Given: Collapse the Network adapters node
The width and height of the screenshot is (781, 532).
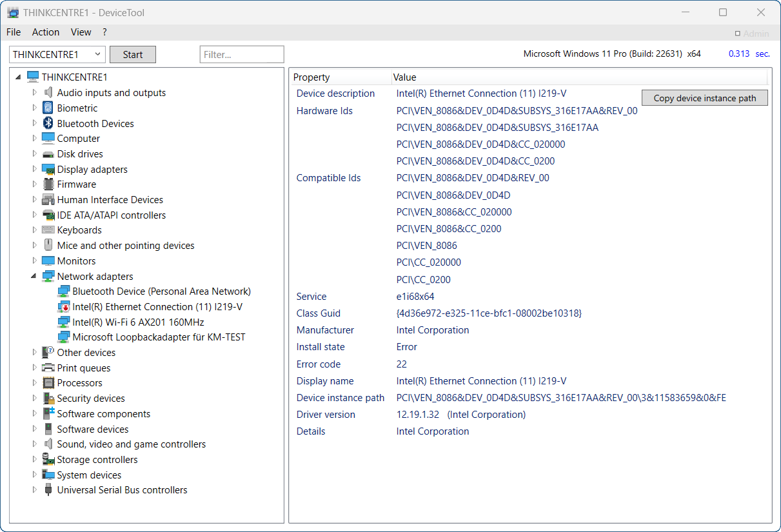Looking at the screenshot, I should 34,276.
